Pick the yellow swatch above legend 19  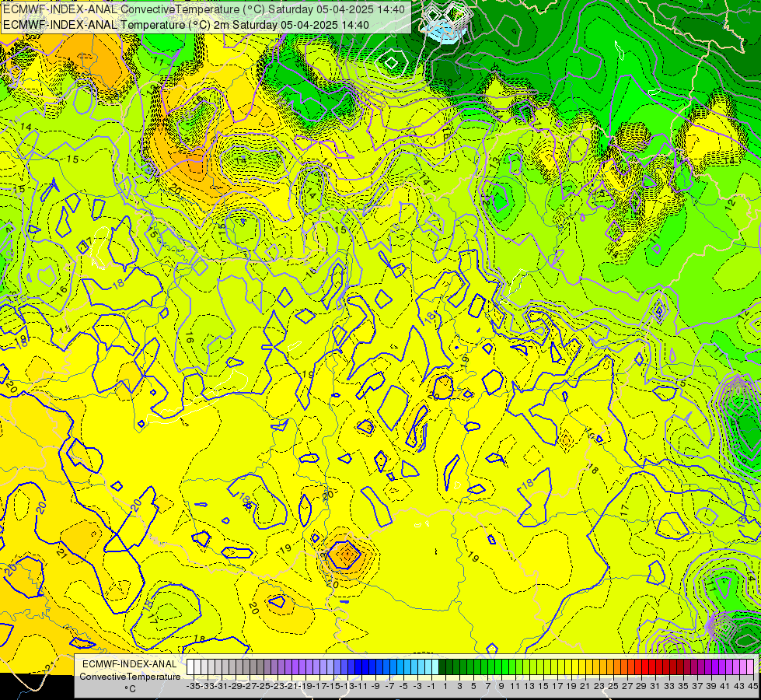point(568,667)
